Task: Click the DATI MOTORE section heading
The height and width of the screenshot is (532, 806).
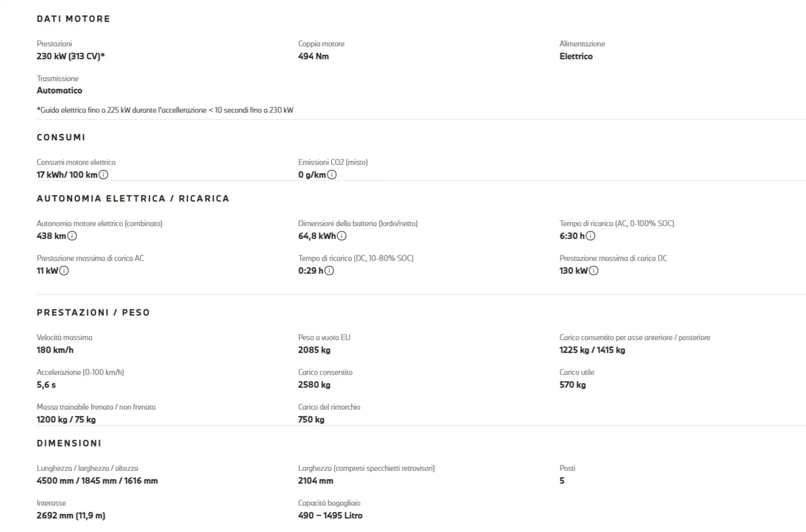Action: click(x=73, y=19)
